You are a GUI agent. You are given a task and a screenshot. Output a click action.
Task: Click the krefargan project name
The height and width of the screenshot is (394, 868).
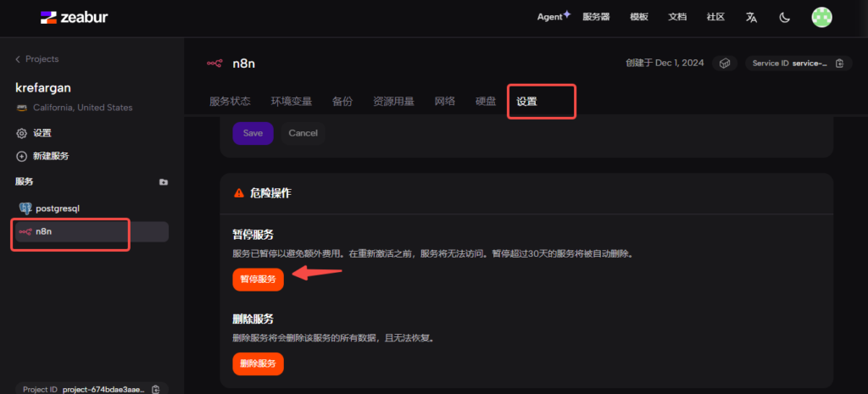coord(43,88)
